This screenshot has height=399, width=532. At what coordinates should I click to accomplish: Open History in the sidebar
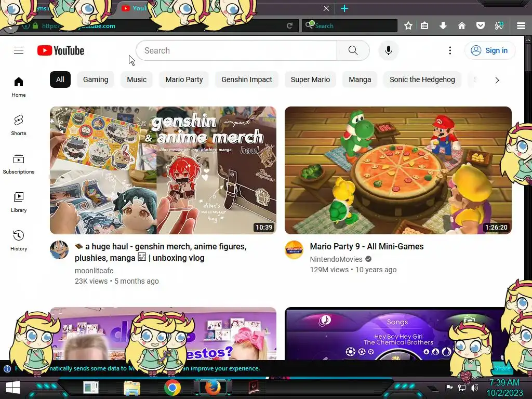click(x=19, y=240)
